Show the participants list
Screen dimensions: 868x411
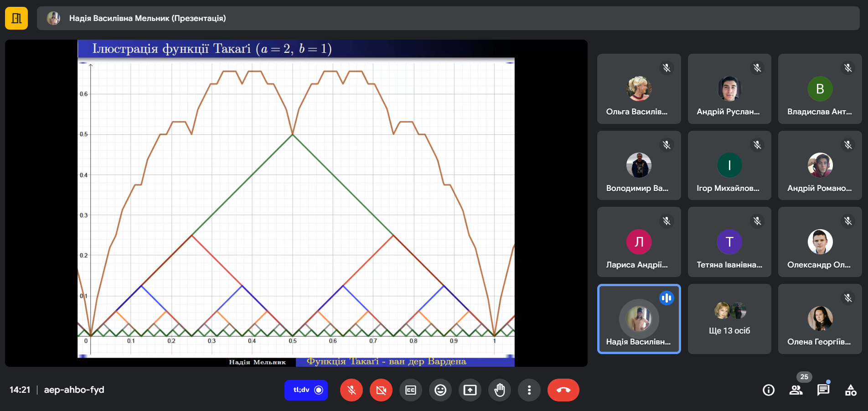coord(796,390)
